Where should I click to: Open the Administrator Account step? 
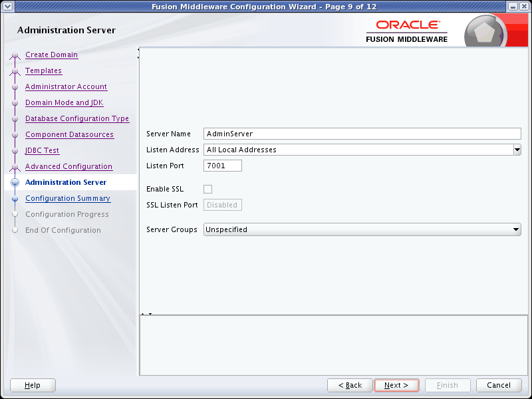point(66,86)
